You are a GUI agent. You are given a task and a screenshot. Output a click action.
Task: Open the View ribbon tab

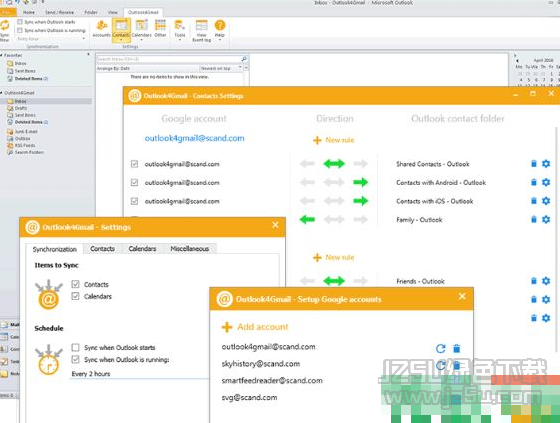point(112,12)
